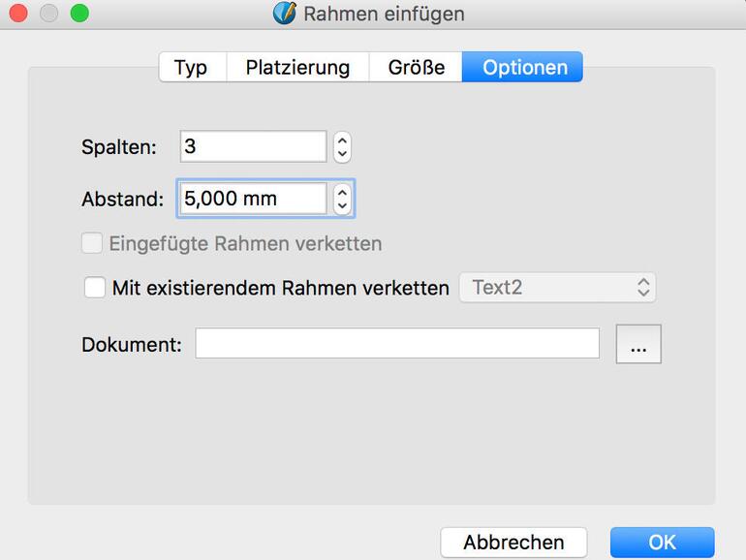This screenshot has height=560, width=746.
Task: Increase Abstand using the up stepper
Action: (x=342, y=193)
